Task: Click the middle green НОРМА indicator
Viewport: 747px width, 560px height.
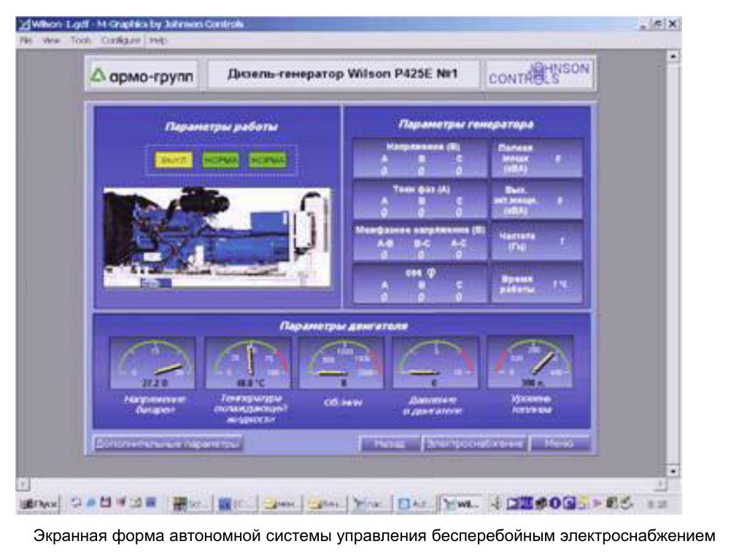Action: (x=220, y=160)
